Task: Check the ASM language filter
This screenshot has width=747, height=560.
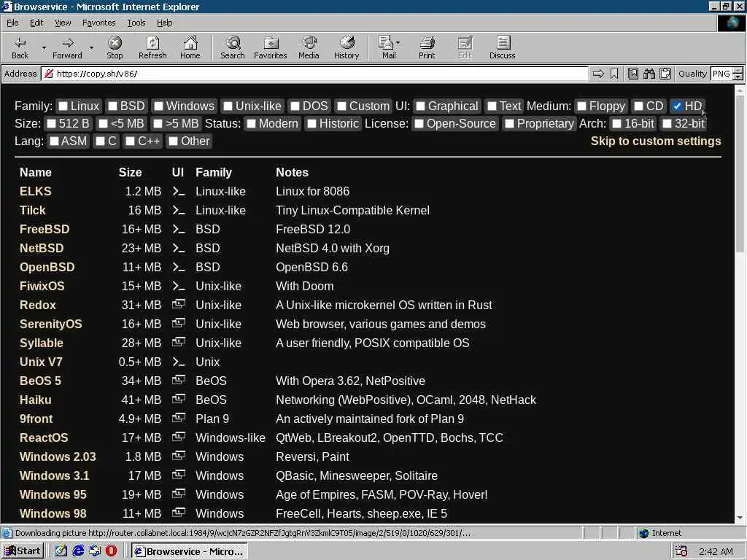Action: click(54, 141)
